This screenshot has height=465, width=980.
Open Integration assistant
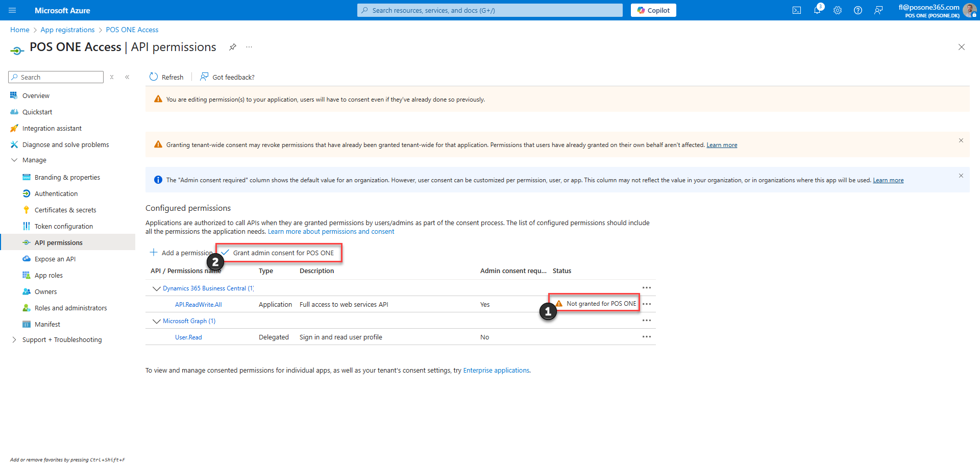(52, 128)
